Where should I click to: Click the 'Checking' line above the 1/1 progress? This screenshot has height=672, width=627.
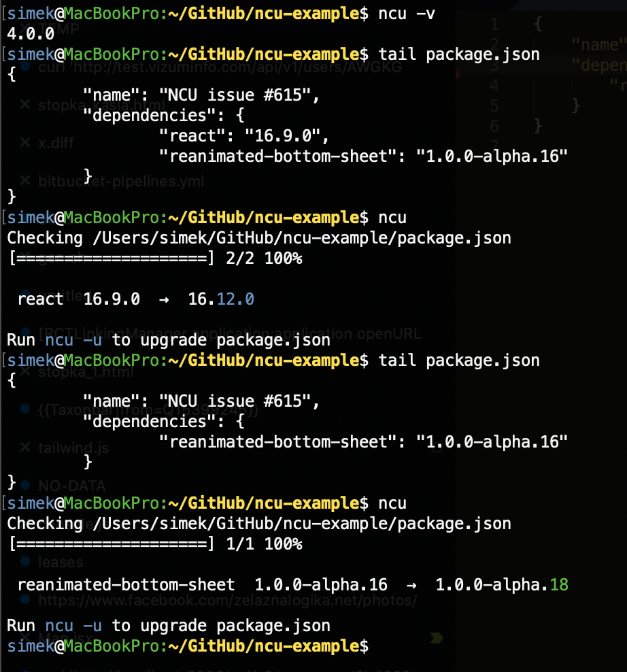[259, 524]
